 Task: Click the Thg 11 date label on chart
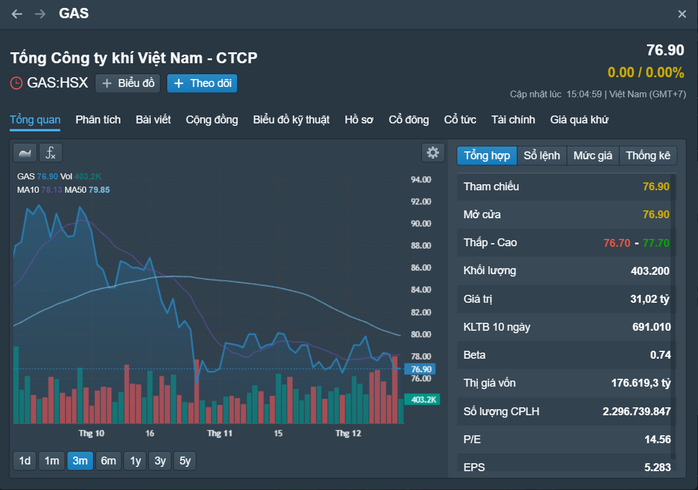tap(219, 433)
